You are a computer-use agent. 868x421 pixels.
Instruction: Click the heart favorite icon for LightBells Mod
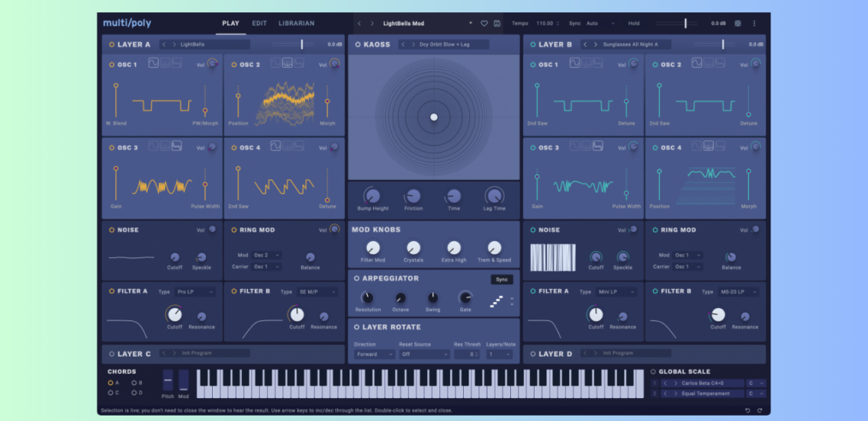coord(484,24)
